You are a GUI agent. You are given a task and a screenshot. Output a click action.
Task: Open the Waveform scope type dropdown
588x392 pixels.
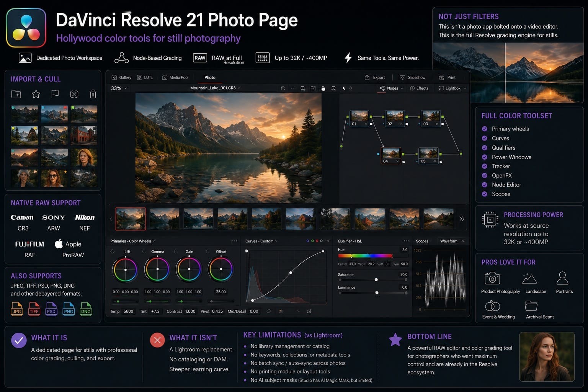[452, 241]
